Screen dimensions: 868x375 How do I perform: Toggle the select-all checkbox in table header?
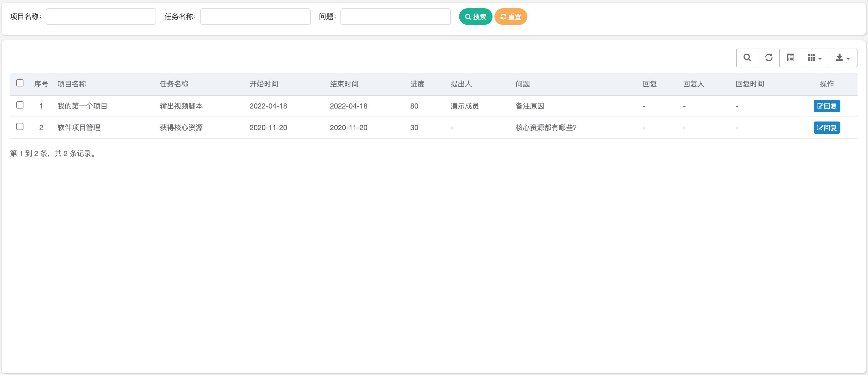coord(20,83)
